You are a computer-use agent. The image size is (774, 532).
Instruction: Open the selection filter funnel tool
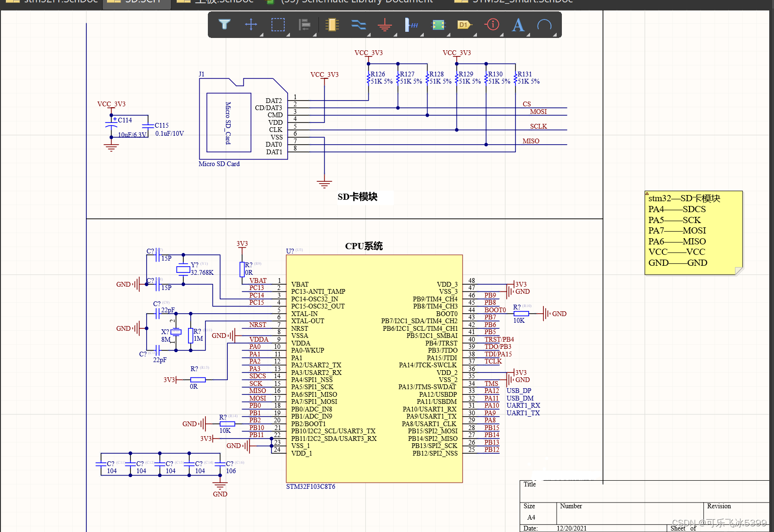[x=224, y=24]
